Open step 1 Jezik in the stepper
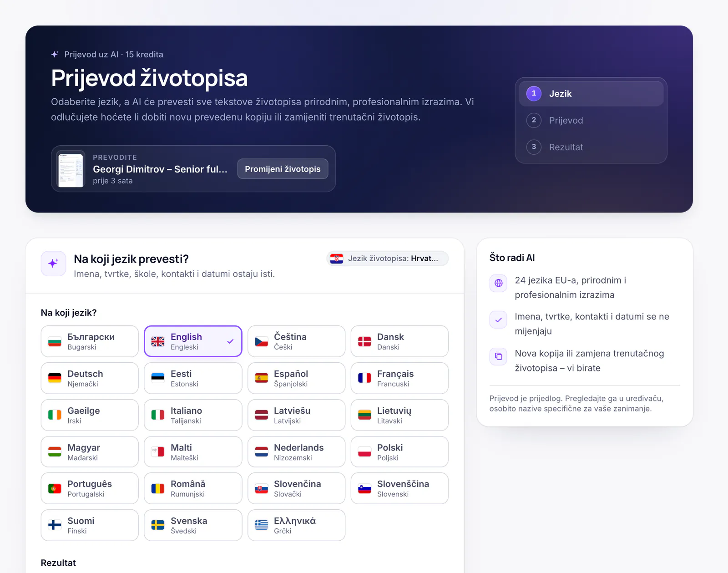 pyautogui.click(x=591, y=94)
